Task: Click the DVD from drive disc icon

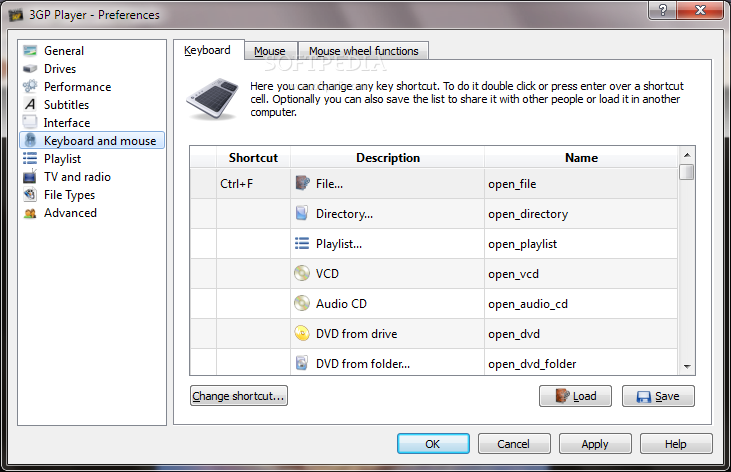Action: [302, 333]
